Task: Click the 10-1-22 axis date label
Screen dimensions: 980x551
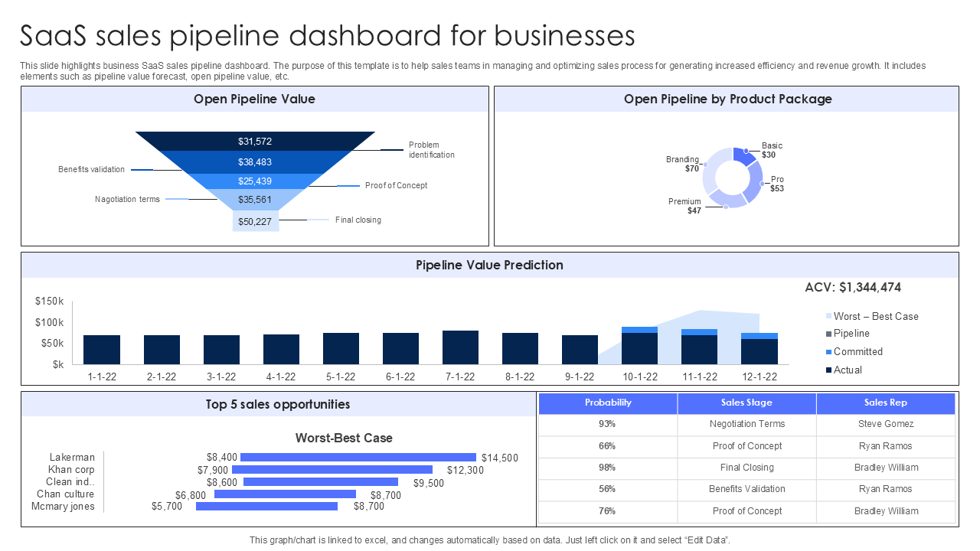Action: tap(640, 377)
